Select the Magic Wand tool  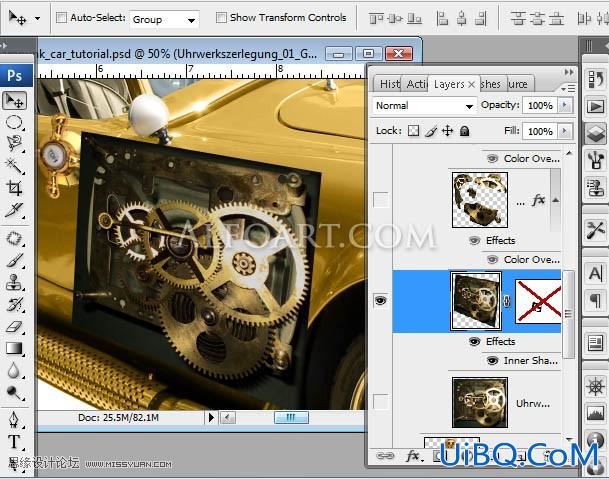point(14,166)
